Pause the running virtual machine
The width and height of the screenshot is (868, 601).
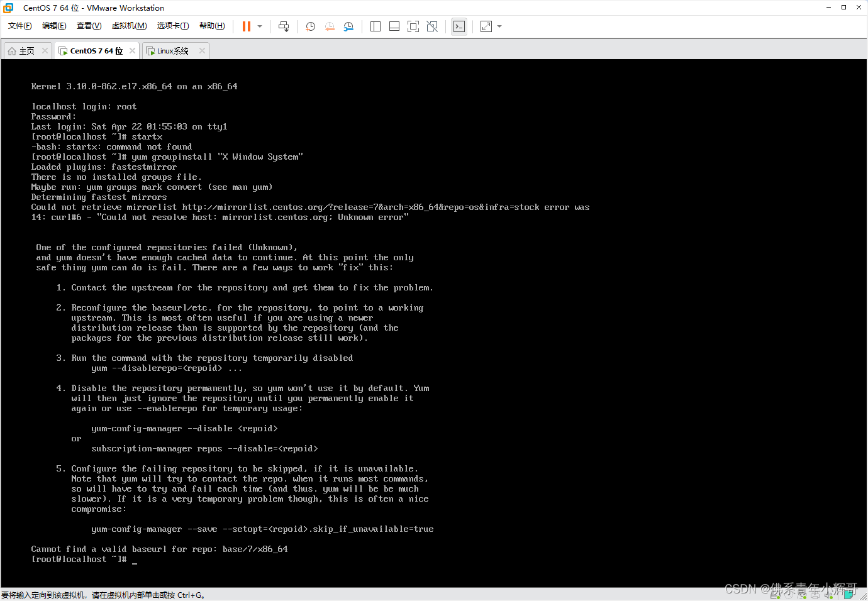click(x=247, y=26)
